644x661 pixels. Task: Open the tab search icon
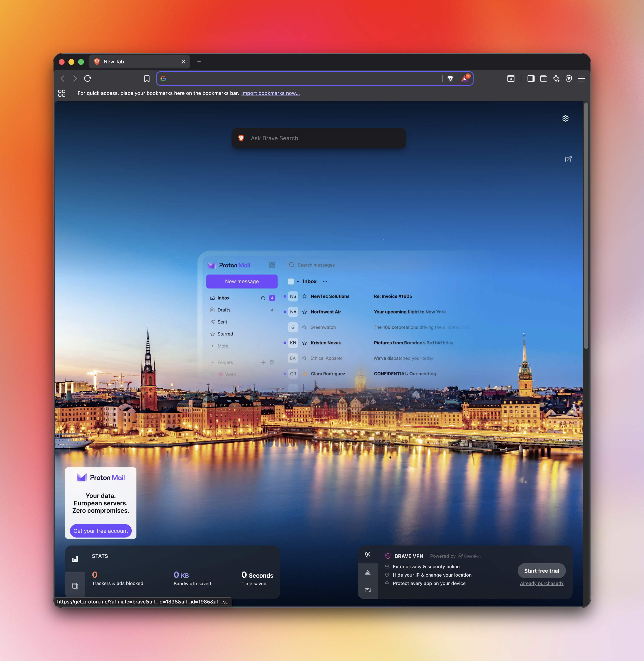coord(511,79)
